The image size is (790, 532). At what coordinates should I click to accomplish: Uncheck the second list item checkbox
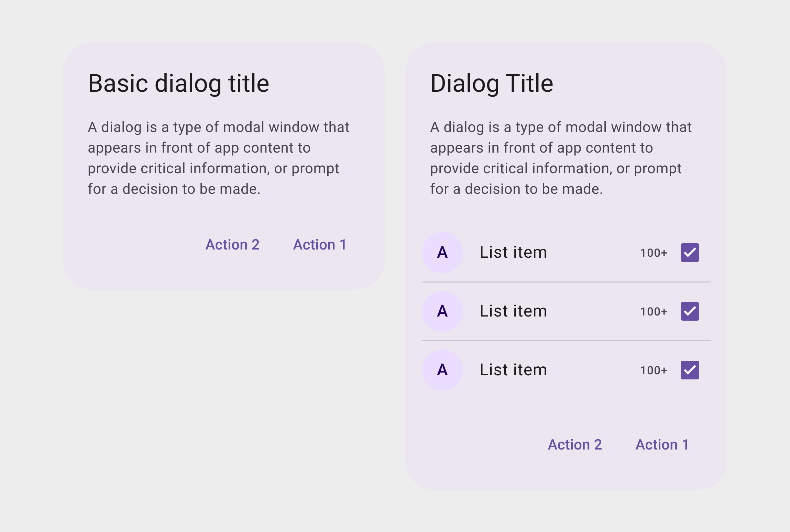coord(690,311)
